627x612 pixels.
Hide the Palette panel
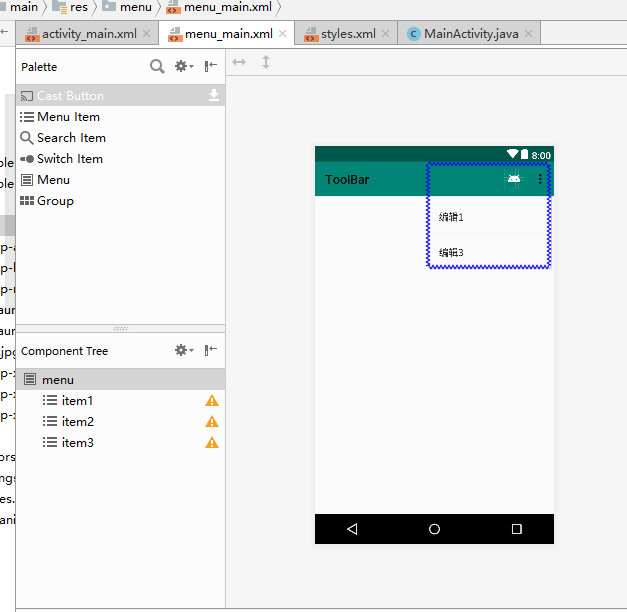tap(210, 66)
